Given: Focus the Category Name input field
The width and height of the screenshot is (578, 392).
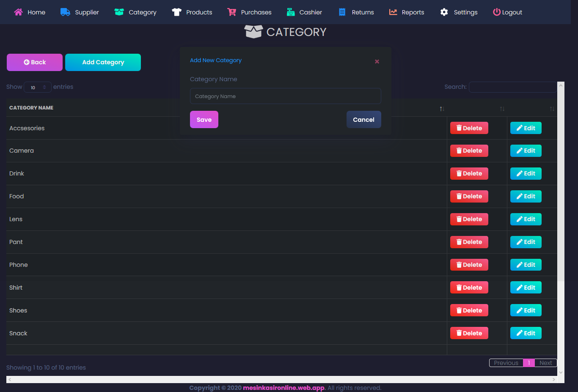Looking at the screenshot, I should tap(286, 96).
